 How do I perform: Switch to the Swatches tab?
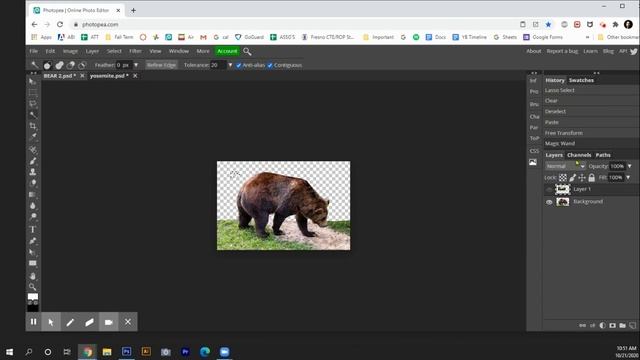tap(581, 80)
